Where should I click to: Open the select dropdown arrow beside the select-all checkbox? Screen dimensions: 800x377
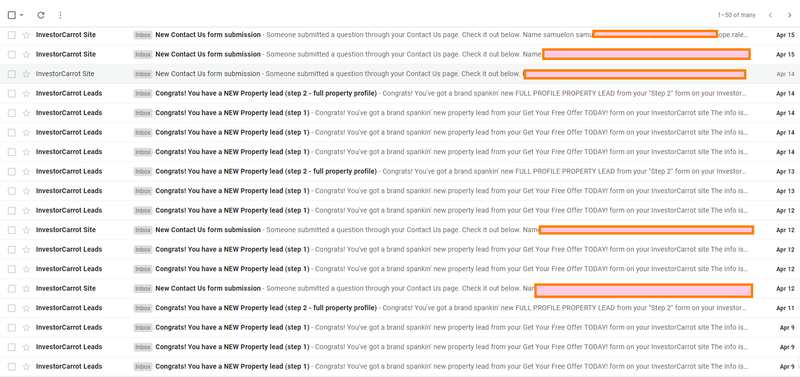(21, 15)
